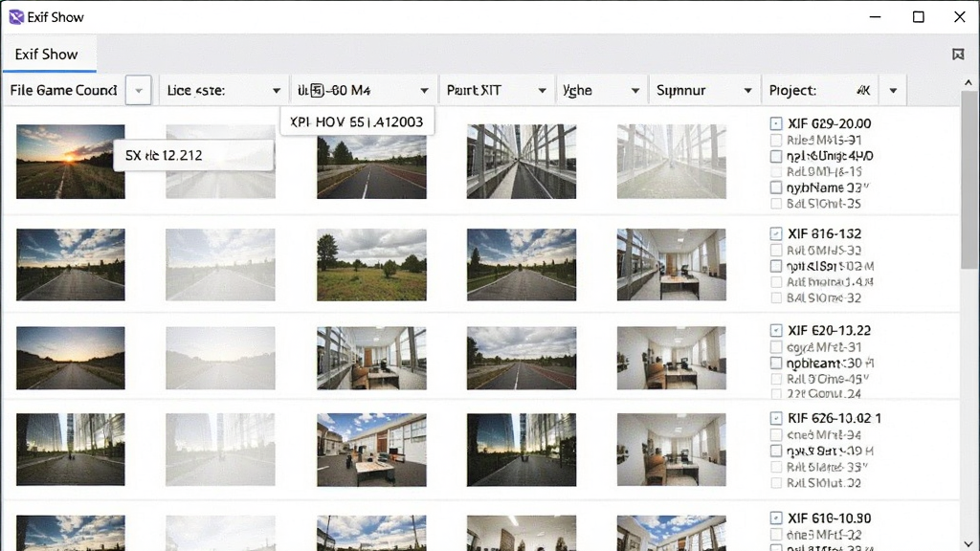This screenshot has width=980, height=551.
Task: Check the Bal S10mt-25 checkbox
Action: click(x=775, y=204)
